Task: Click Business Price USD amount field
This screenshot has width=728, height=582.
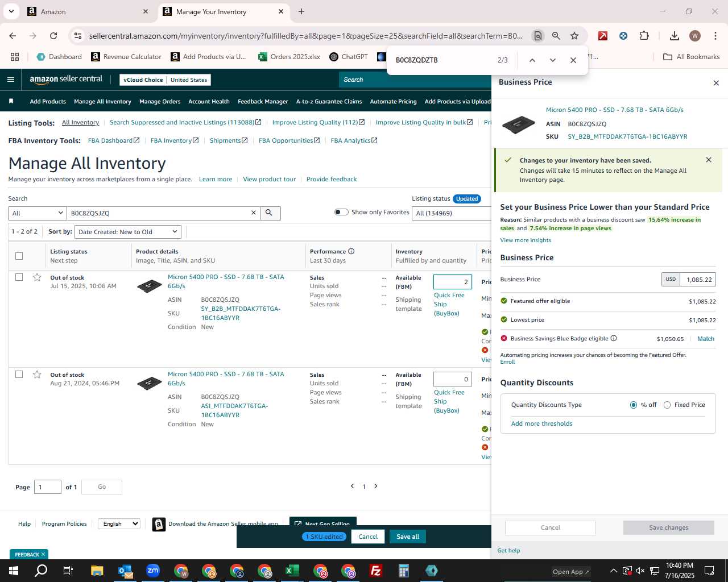Action: [698, 279]
